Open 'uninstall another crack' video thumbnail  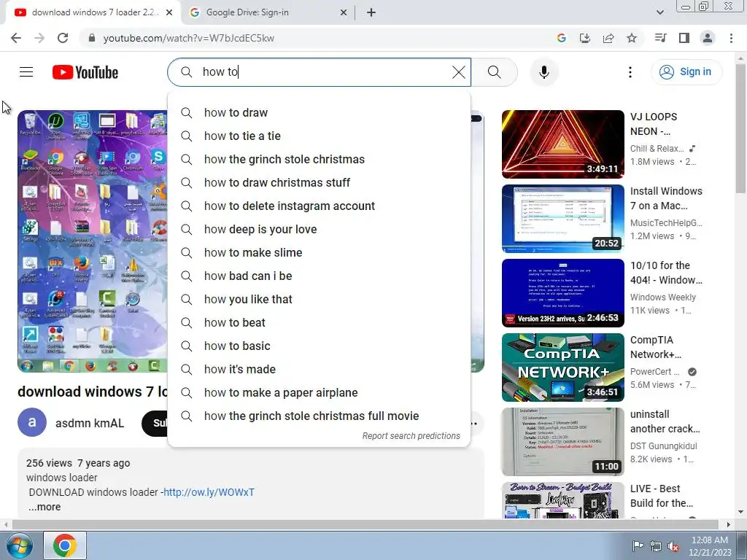pos(562,441)
